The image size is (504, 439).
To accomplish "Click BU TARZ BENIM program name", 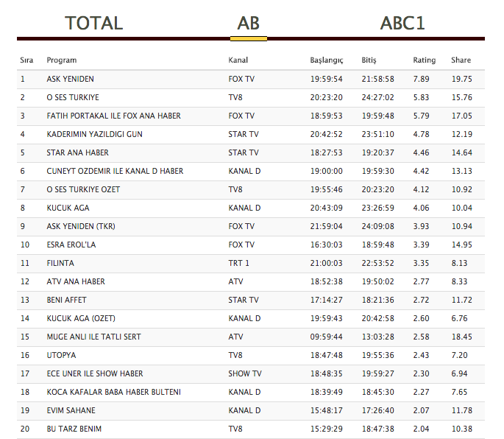I will click(x=74, y=429).
